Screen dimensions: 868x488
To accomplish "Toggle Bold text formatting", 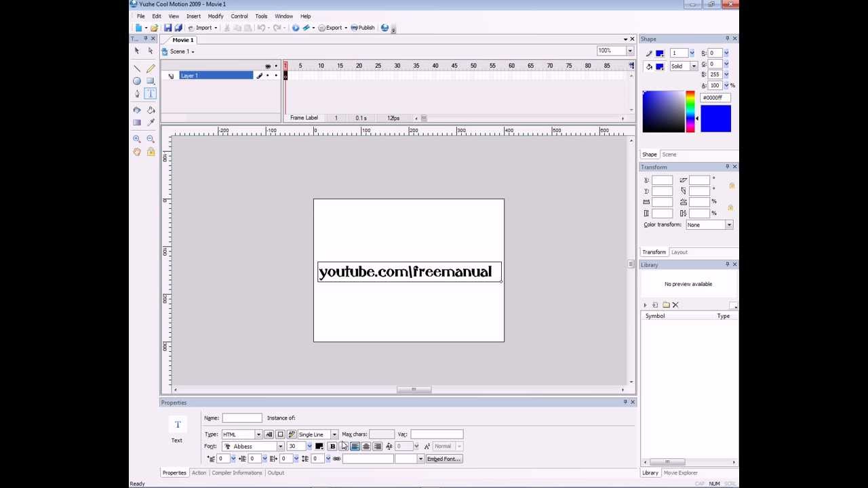I will (x=332, y=447).
